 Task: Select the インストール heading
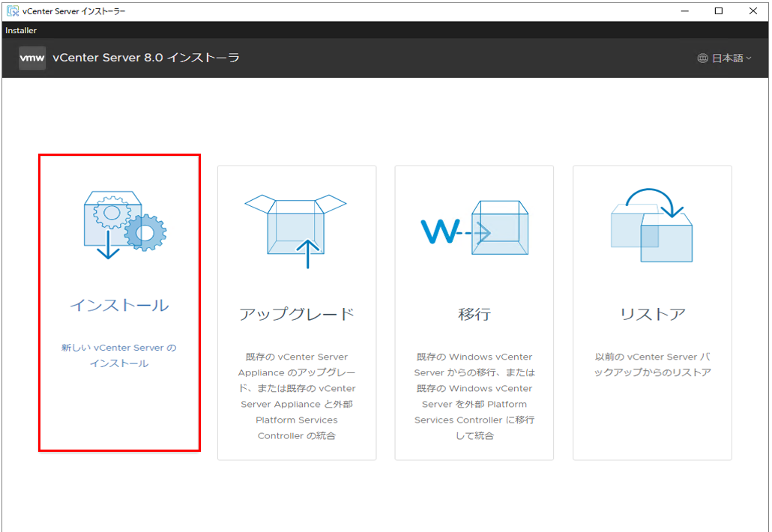pos(120,305)
